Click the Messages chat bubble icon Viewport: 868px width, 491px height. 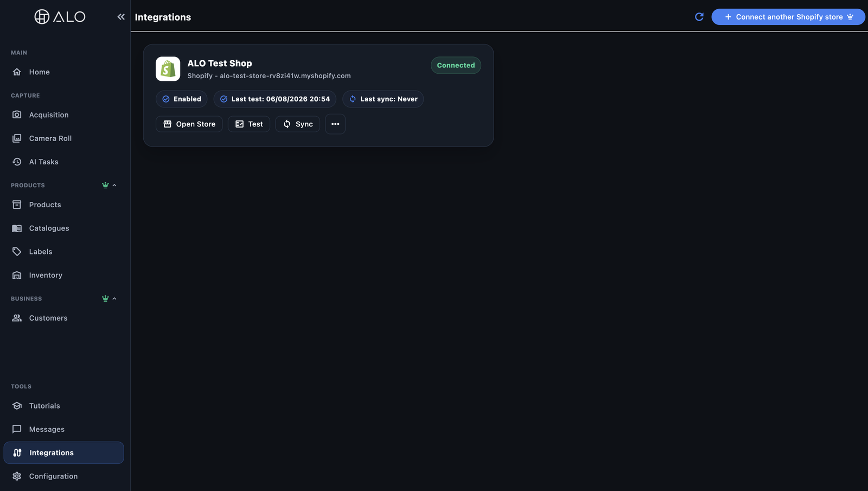17,429
